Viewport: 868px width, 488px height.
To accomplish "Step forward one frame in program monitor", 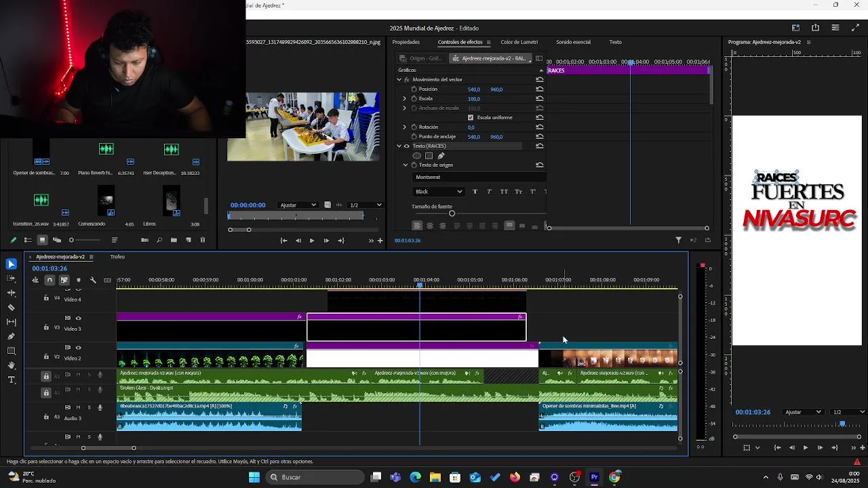I will [x=820, y=448].
